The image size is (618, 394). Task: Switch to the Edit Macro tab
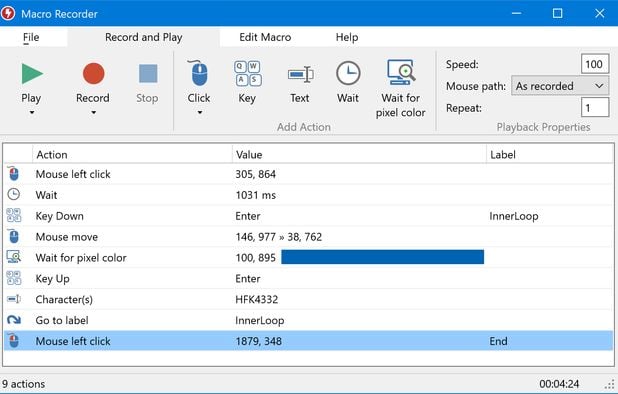click(265, 37)
